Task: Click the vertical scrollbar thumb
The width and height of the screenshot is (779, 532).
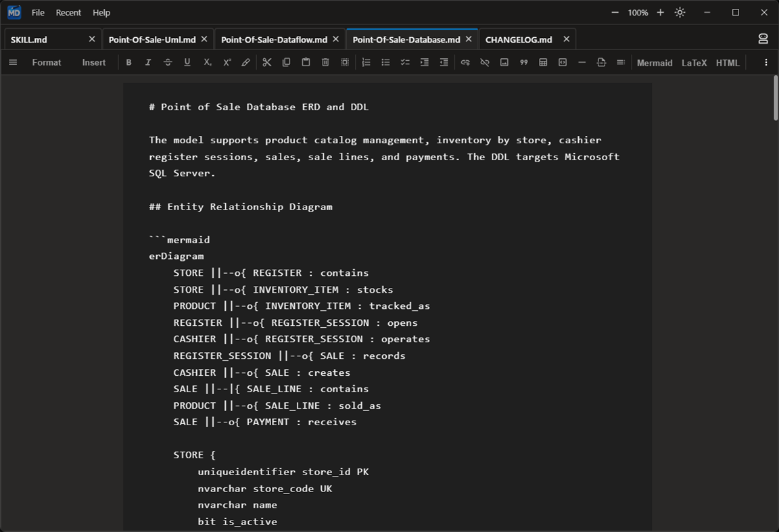Action: pos(776,98)
